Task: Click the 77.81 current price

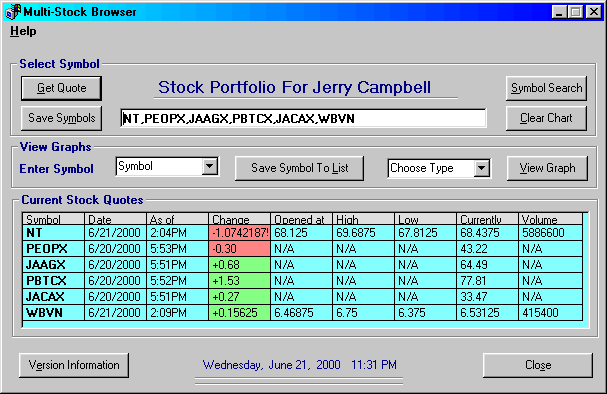Action: pyautogui.click(x=487, y=281)
